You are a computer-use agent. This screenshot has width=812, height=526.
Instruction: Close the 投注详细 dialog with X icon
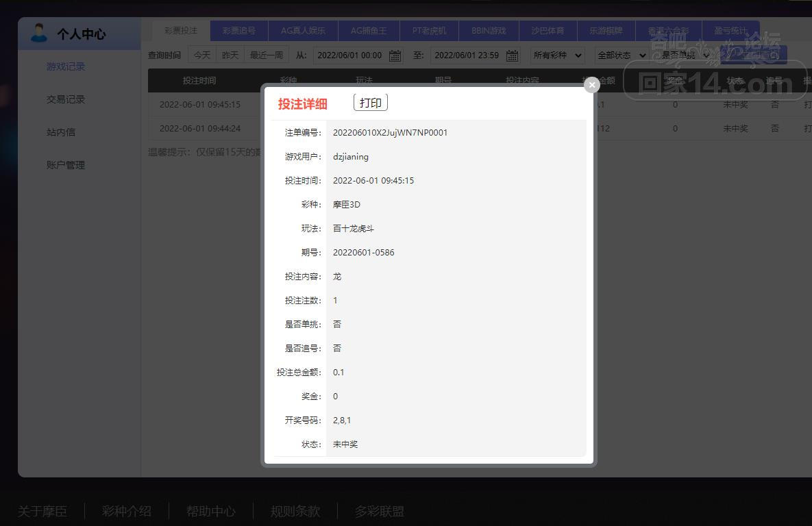click(591, 84)
